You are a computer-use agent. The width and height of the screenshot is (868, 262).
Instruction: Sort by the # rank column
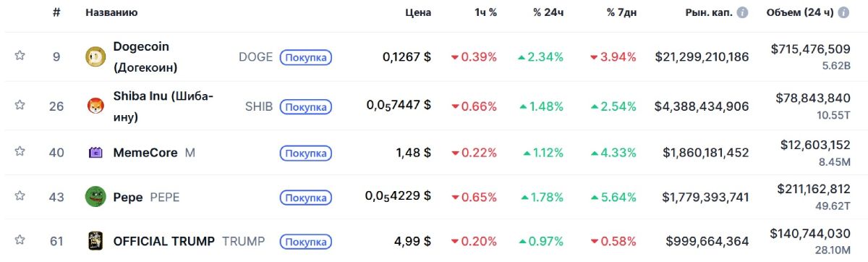pyautogui.click(x=56, y=12)
